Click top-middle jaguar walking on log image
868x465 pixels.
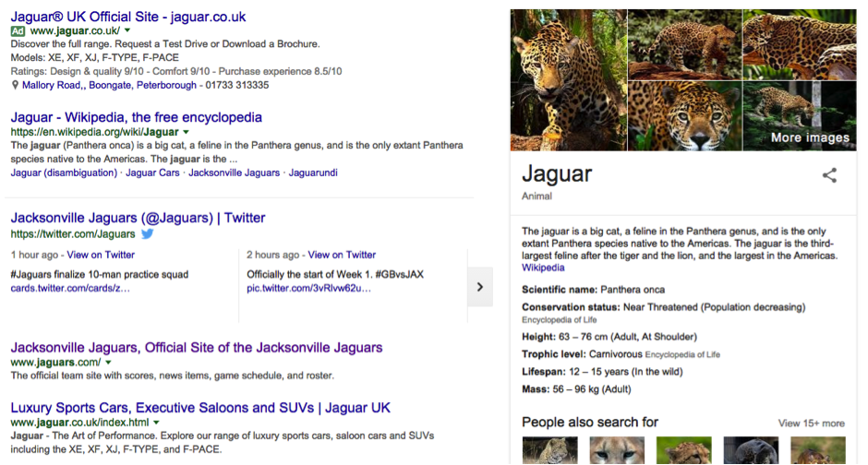click(x=685, y=44)
